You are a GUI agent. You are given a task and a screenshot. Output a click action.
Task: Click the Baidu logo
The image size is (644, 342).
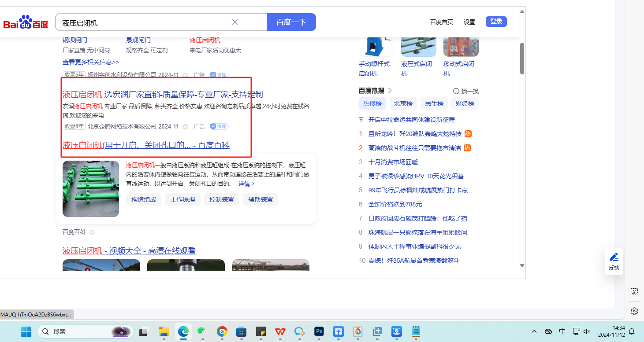pyautogui.click(x=26, y=22)
